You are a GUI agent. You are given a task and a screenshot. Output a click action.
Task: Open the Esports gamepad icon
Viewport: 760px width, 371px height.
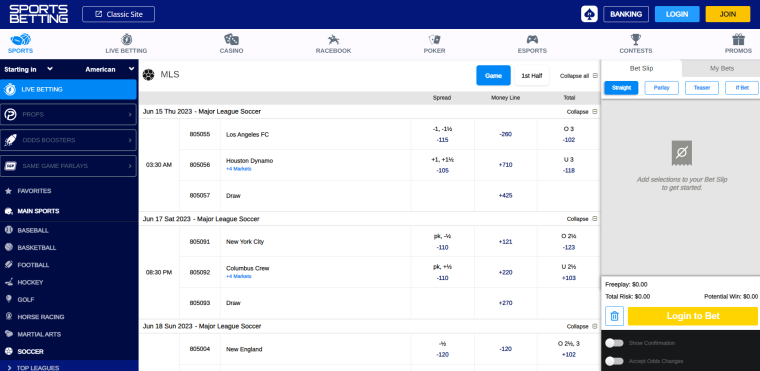(532, 39)
